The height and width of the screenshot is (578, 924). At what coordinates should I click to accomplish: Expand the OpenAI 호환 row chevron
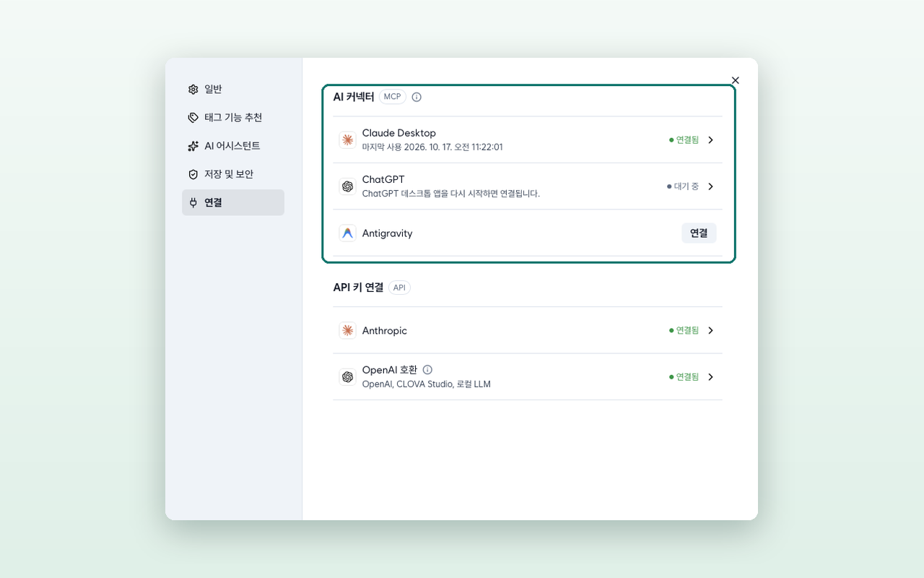(710, 377)
